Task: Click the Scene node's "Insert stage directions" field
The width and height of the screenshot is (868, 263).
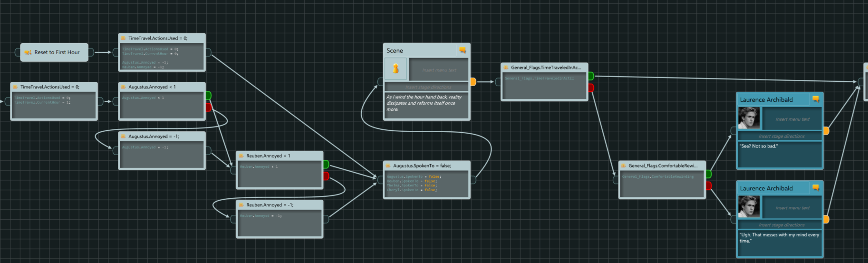Action: [427, 88]
